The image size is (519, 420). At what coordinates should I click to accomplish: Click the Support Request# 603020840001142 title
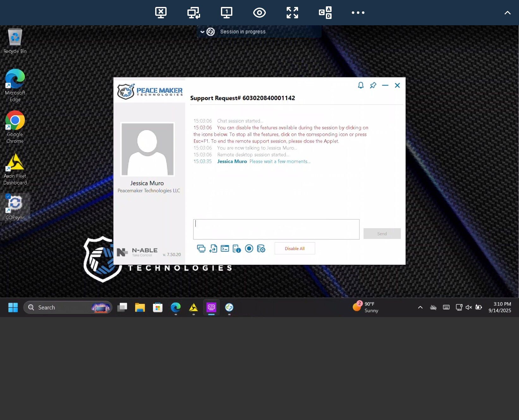(242, 98)
